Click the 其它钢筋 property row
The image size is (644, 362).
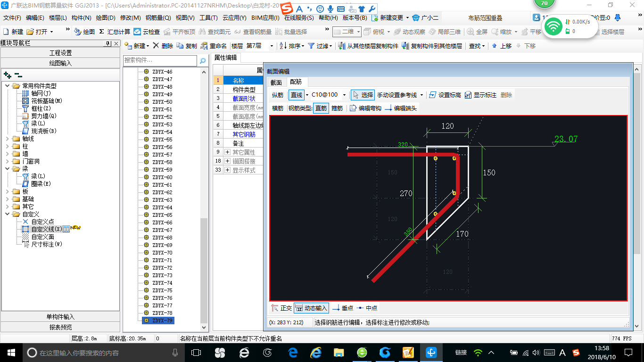[x=244, y=134]
